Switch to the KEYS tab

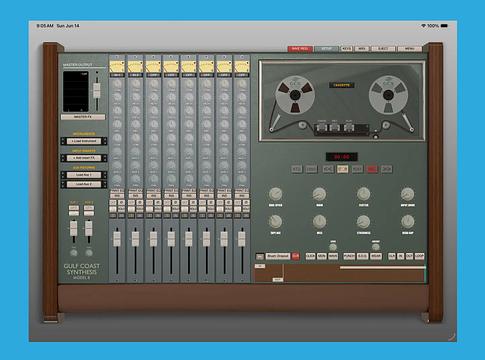346,49
